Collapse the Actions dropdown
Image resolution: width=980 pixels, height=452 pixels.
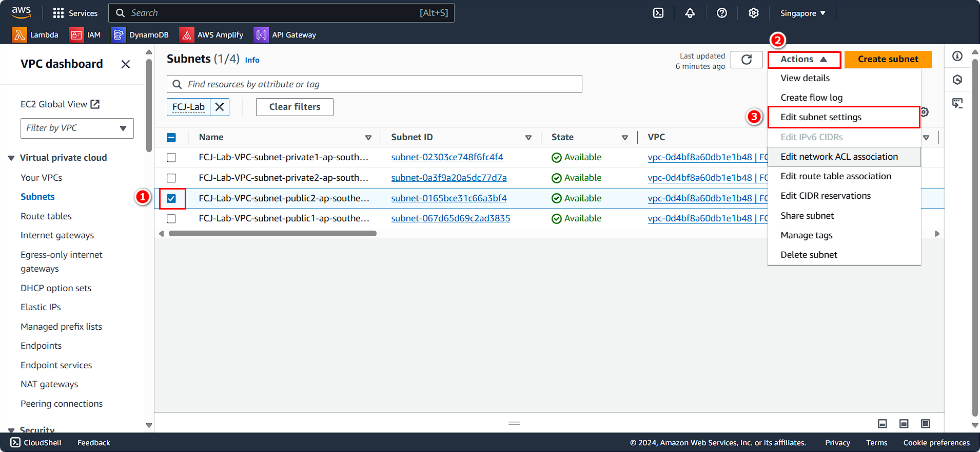[804, 60]
